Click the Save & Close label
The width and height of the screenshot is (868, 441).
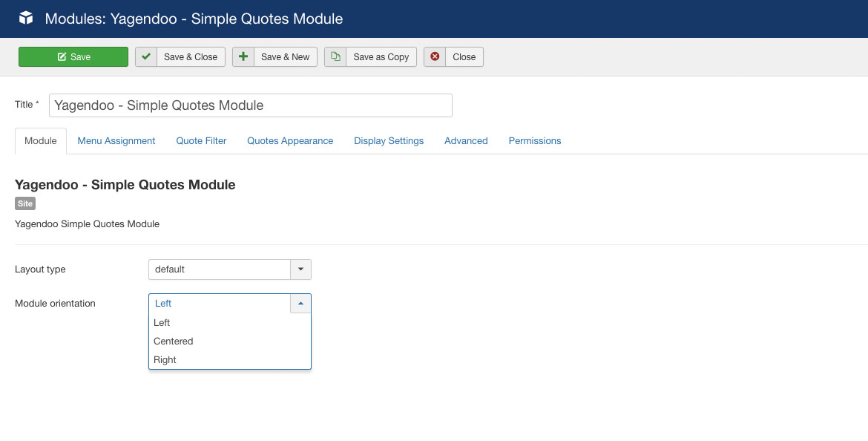191,56
